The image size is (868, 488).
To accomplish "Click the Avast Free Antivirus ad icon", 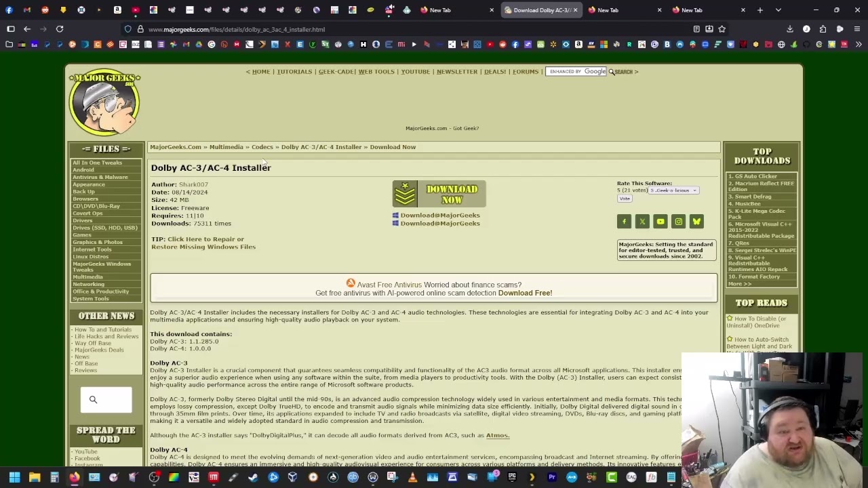I will click(351, 283).
